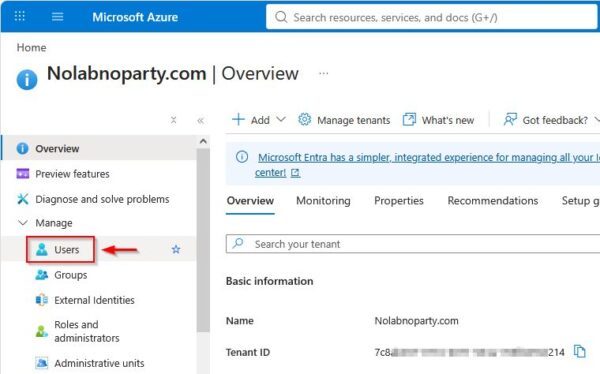The width and height of the screenshot is (600, 374).
Task: Open Roles and administrators
Action: [x=86, y=331]
